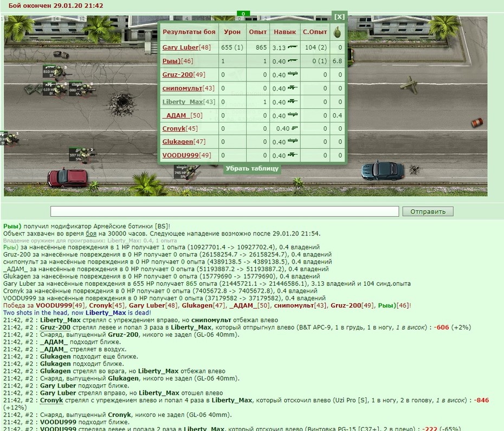The image size is (504, 431).
Task: Close results table with [X] button
Action: click(x=339, y=17)
